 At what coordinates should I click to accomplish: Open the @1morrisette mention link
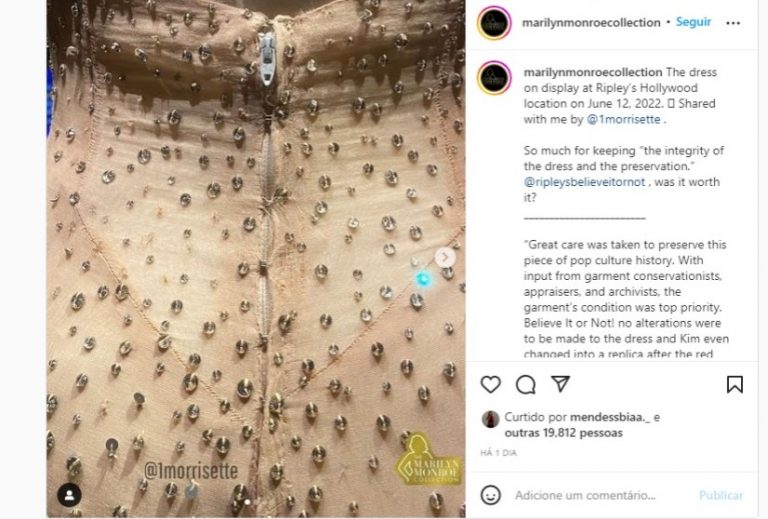[624, 119]
